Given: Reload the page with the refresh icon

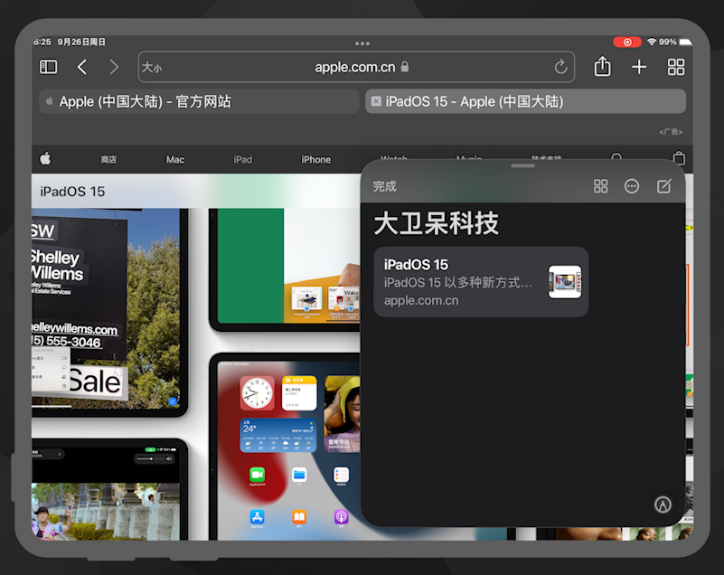Looking at the screenshot, I should click(561, 67).
